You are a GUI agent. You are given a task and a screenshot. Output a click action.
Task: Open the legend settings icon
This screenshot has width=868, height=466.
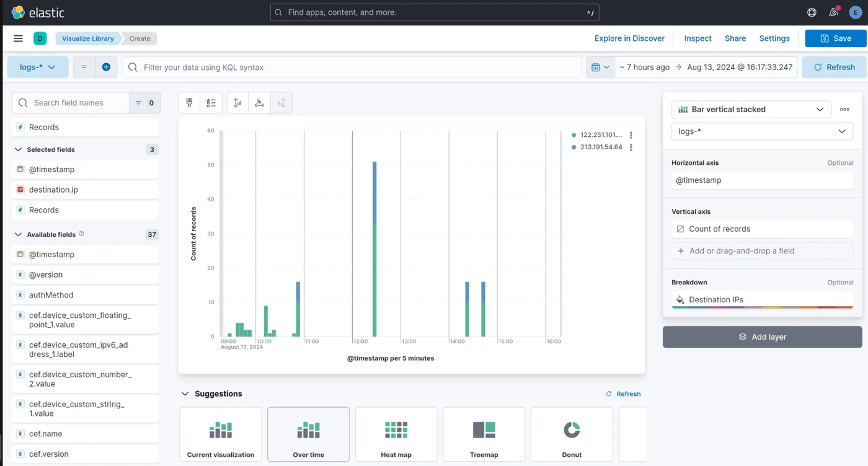pyautogui.click(x=211, y=102)
